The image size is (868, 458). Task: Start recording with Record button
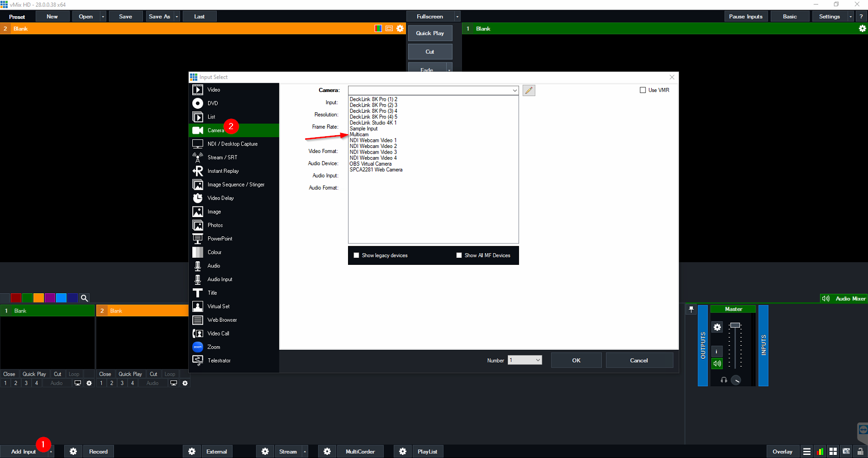(x=98, y=451)
